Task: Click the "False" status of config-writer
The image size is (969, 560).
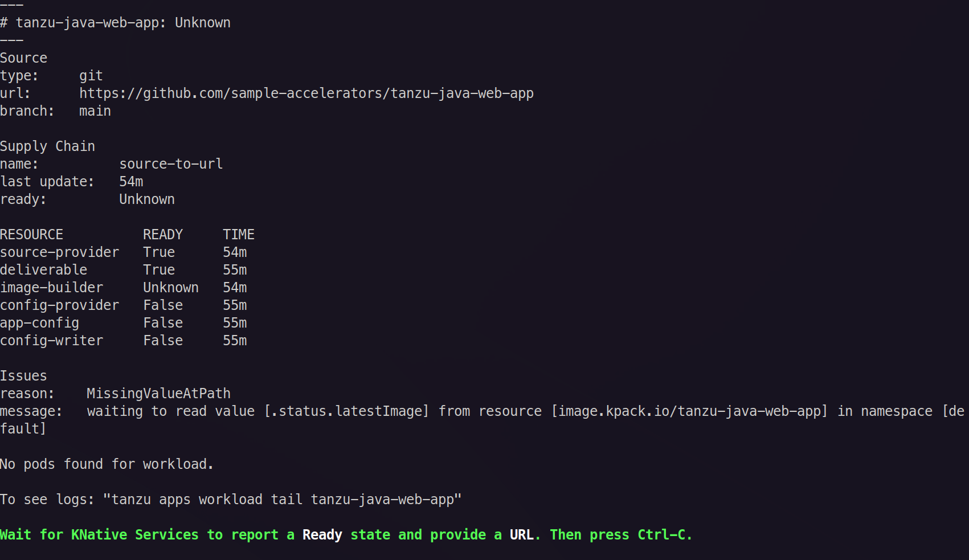Action: [163, 341]
